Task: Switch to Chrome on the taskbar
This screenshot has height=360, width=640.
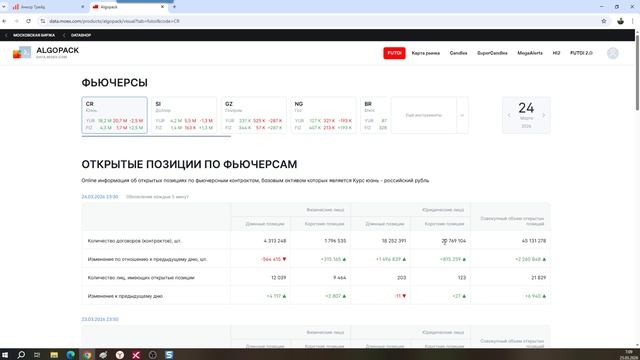Action: [87, 355]
